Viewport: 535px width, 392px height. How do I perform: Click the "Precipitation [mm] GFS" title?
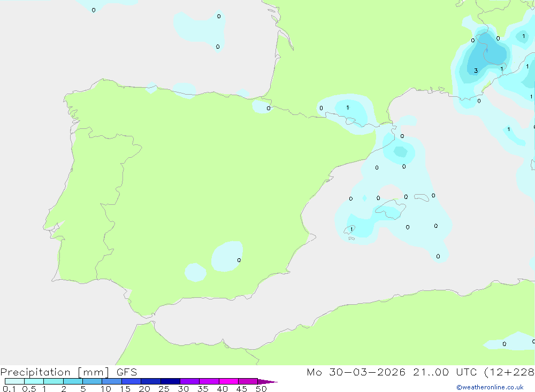point(68,372)
